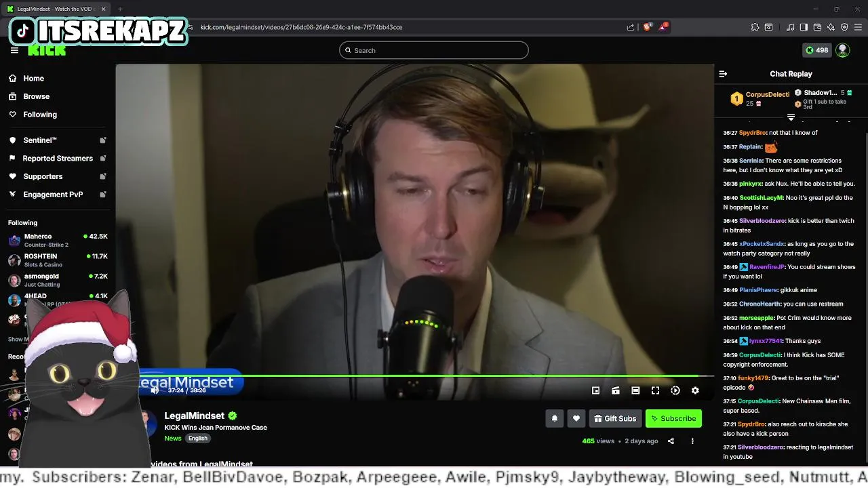Image resolution: width=868 pixels, height=488 pixels.
Task: Click Serrinia username in chat
Action: 751,161
